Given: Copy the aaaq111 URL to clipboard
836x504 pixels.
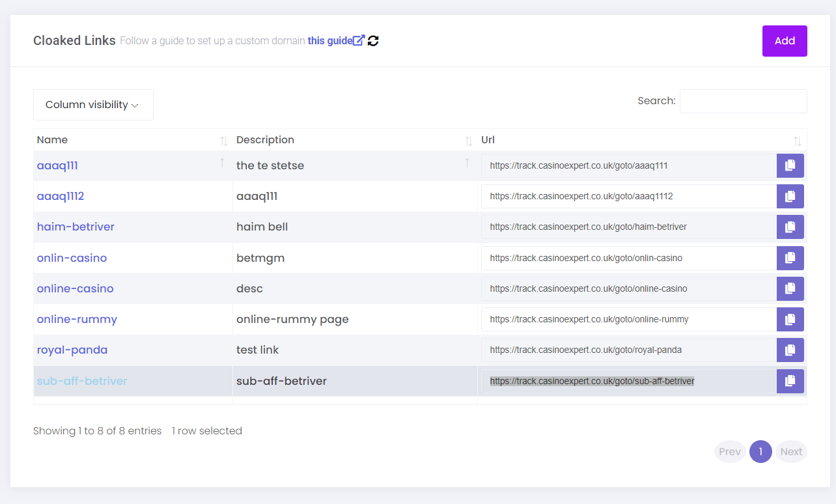Looking at the screenshot, I should point(790,165).
